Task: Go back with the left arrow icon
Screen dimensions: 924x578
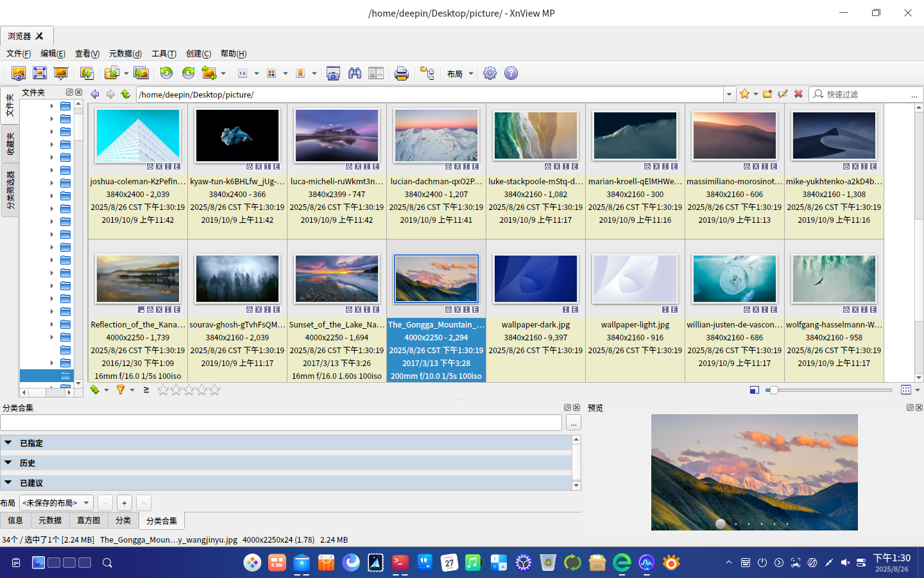Action: click(x=95, y=94)
